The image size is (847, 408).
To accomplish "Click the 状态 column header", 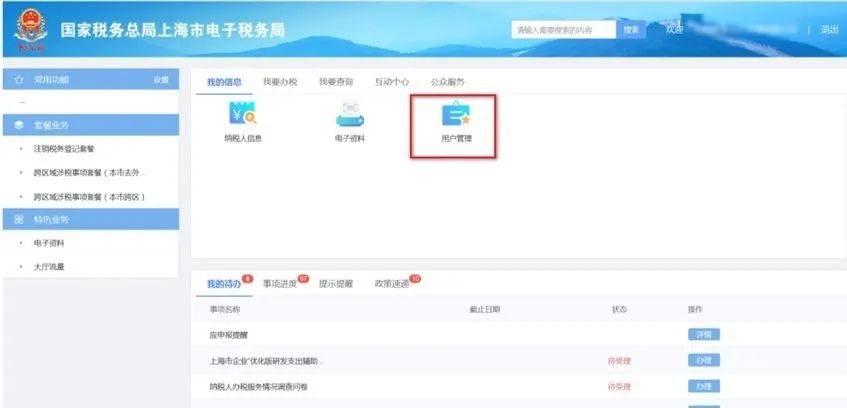I will click(x=620, y=310).
